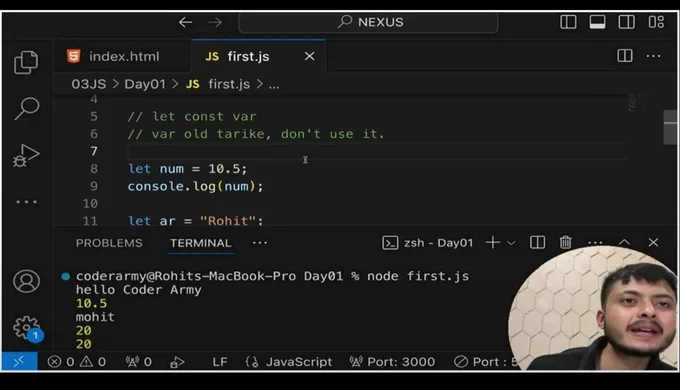The height and width of the screenshot is (390, 680).
Task: Go back with the left arrow
Action: pos(186,22)
